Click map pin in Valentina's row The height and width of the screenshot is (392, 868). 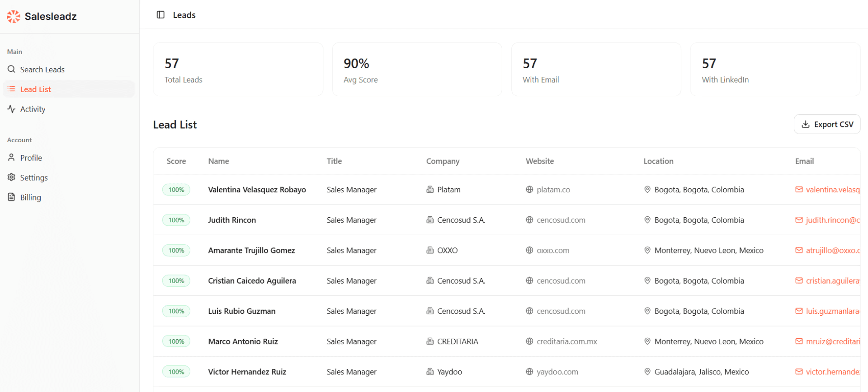(x=647, y=190)
